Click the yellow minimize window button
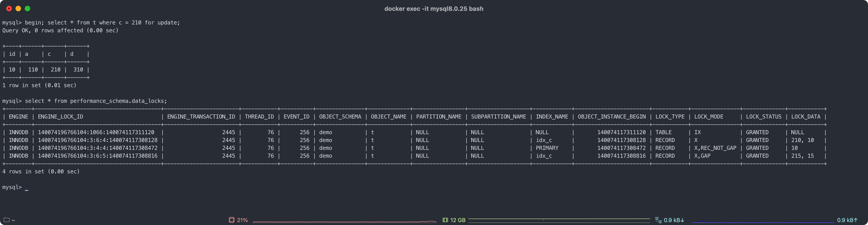 tap(18, 8)
